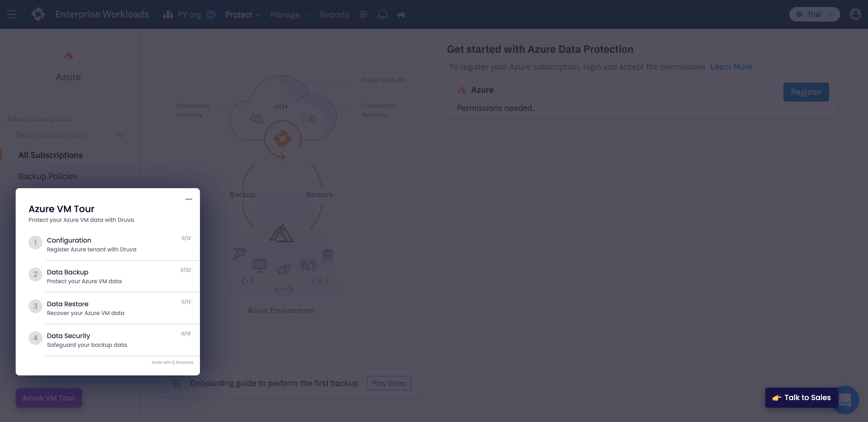Expand the Trial status dropdown
868x422 pixels.
point(814,14)
